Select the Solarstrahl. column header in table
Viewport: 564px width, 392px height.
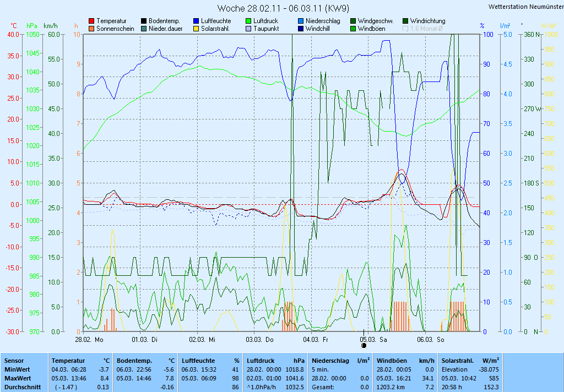click(x=459, y=360)
